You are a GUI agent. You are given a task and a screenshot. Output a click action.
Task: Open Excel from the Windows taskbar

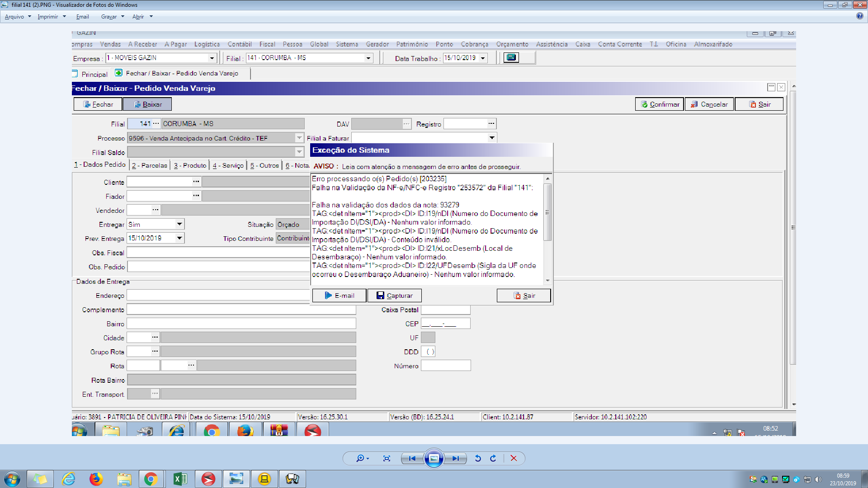179,479
